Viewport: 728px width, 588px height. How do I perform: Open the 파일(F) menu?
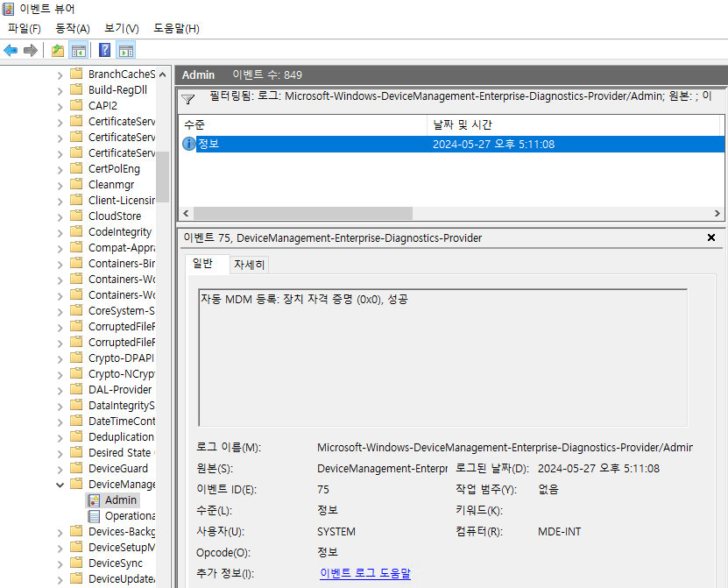(x=25, y=29)
